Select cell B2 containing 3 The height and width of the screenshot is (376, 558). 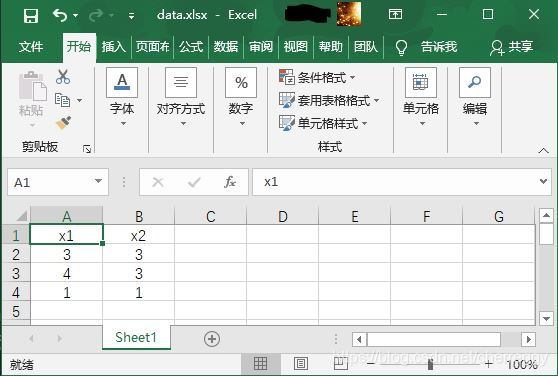[x=138, y=254]
